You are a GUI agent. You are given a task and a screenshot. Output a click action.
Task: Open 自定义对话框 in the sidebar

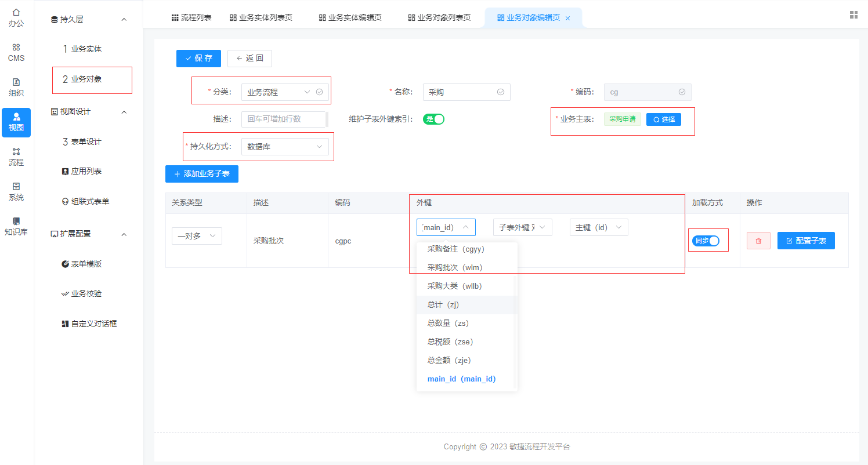89,324
